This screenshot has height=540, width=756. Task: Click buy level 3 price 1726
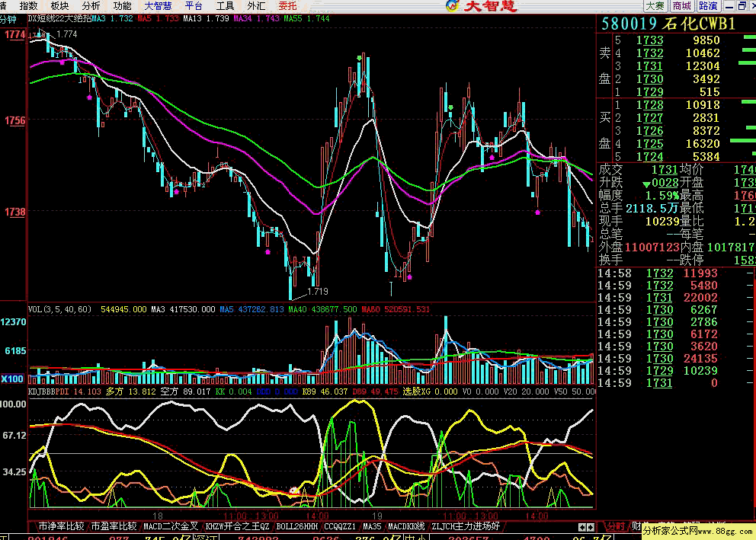pyautogui.click(x=649, y=131)
